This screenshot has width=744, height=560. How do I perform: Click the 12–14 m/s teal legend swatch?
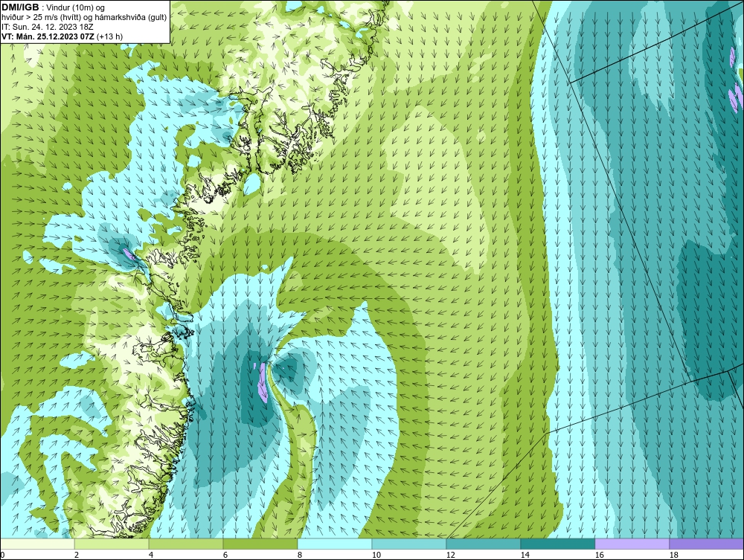[484, 544]
